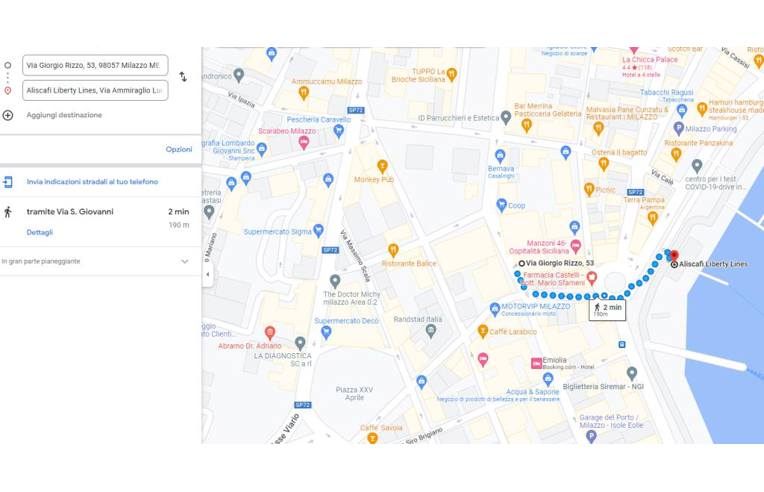This screenshot has height=492, width=764.
Task: Open the Opzioni route options
Action: pyautogui.click(x=179, y=149)
